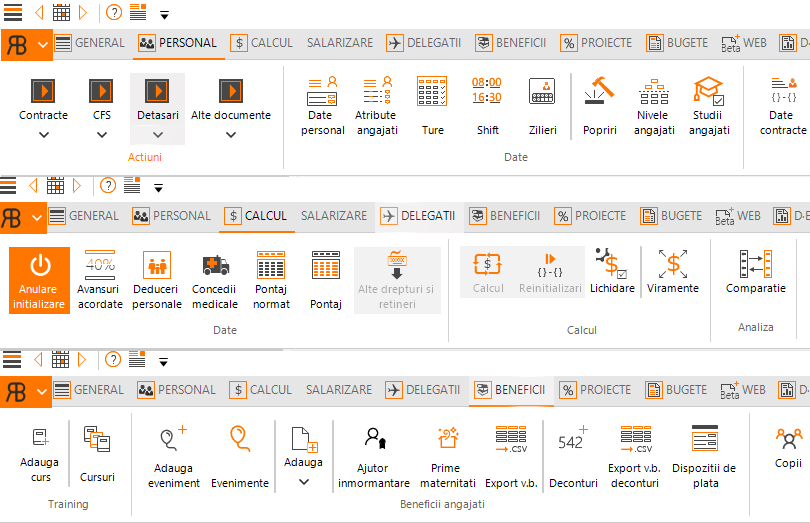Click Studii angajati graduation cap icon
This screenshot has height=523, width=810.
[x=709, y=92]
